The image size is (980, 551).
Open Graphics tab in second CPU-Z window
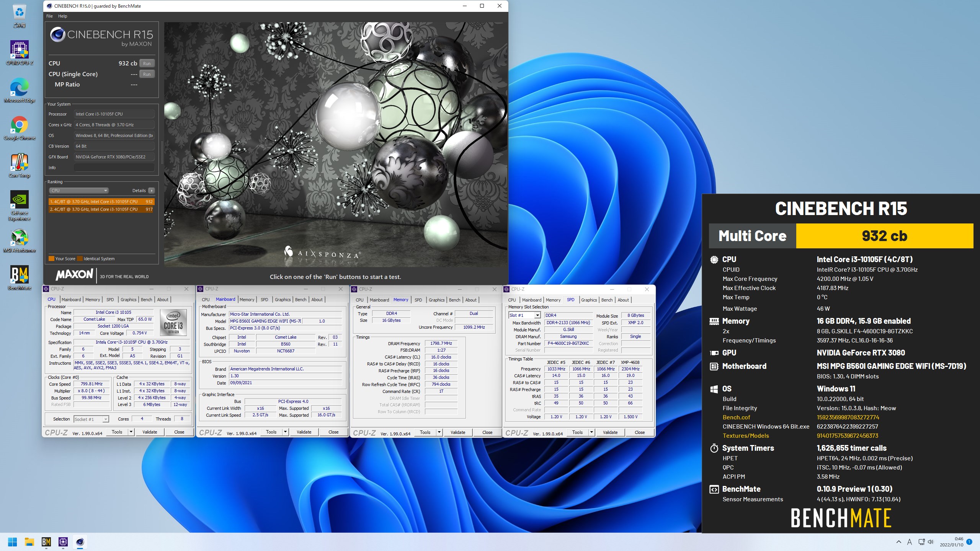tap(283, 300)
